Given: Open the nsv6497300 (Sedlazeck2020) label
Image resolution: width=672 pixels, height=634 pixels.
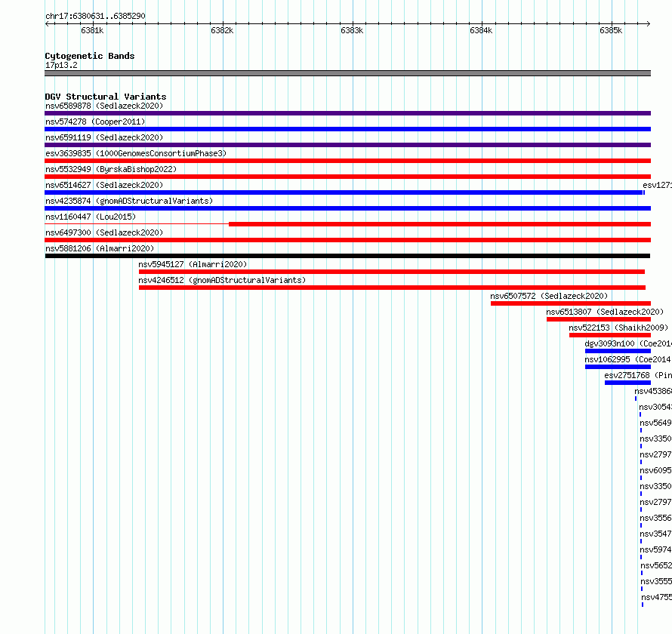Looking at the screenshot, I should click(104, 232).
